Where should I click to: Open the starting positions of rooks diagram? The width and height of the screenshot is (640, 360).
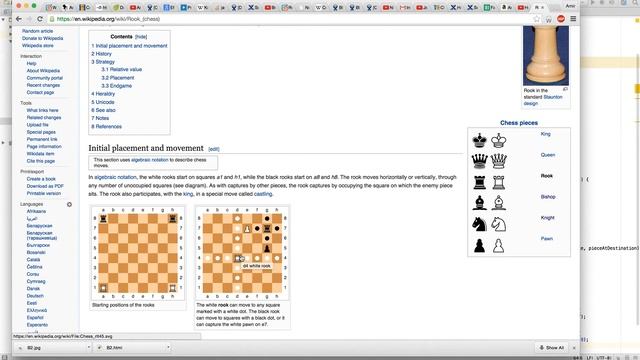138,253
